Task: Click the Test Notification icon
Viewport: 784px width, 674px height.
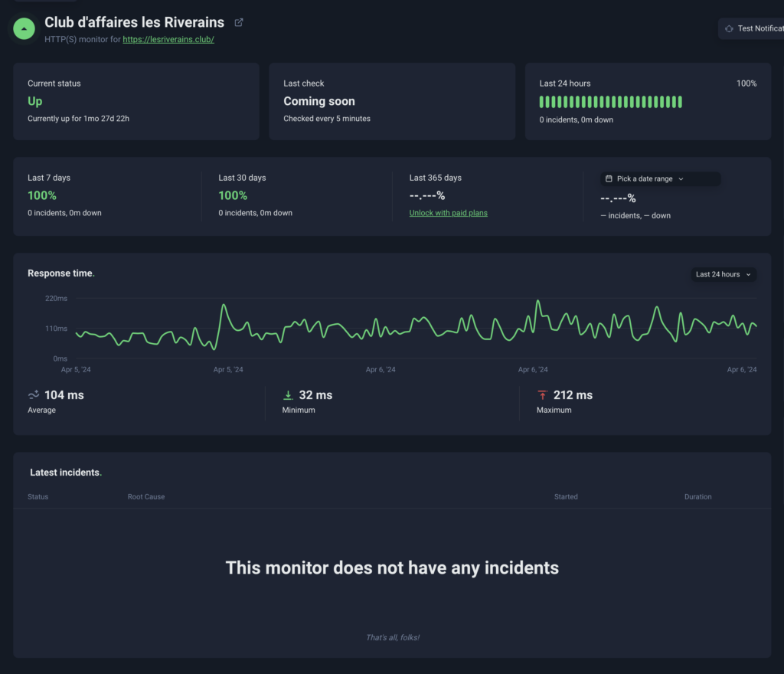Action: click(729, 28)
